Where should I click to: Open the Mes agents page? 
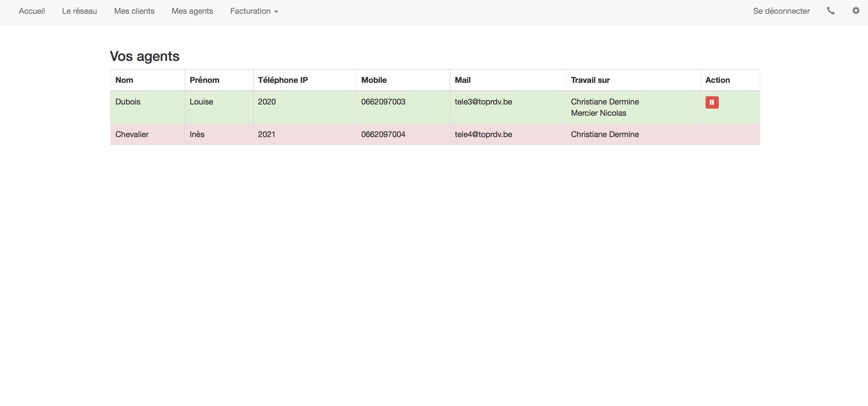(192, 11)
